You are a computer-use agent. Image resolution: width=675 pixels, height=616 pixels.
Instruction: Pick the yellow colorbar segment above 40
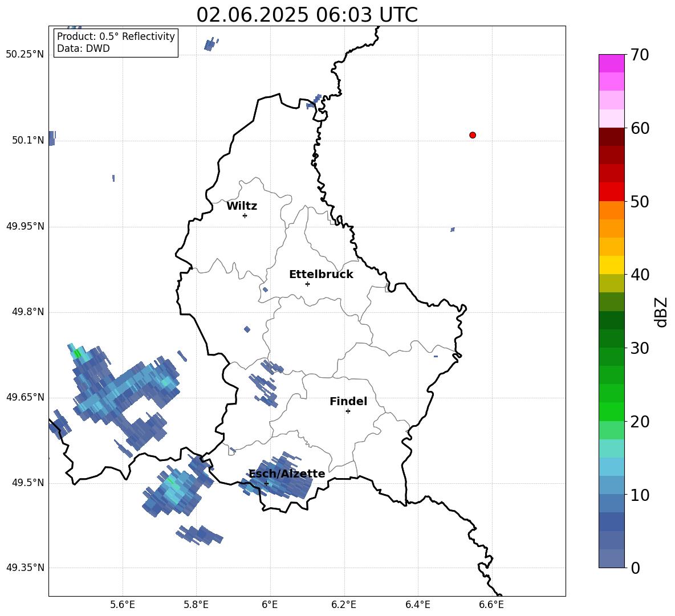click(611, 265)
